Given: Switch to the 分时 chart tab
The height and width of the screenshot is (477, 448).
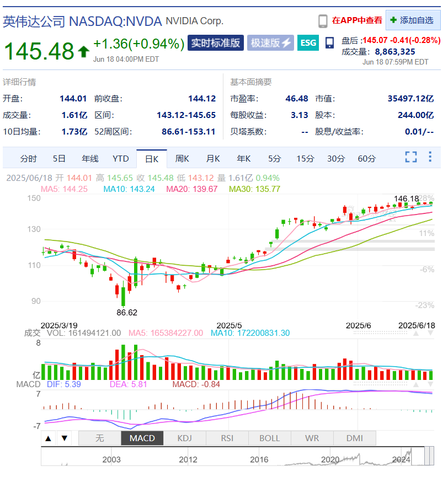Looking at the screenshot, I should pos(28,158).
